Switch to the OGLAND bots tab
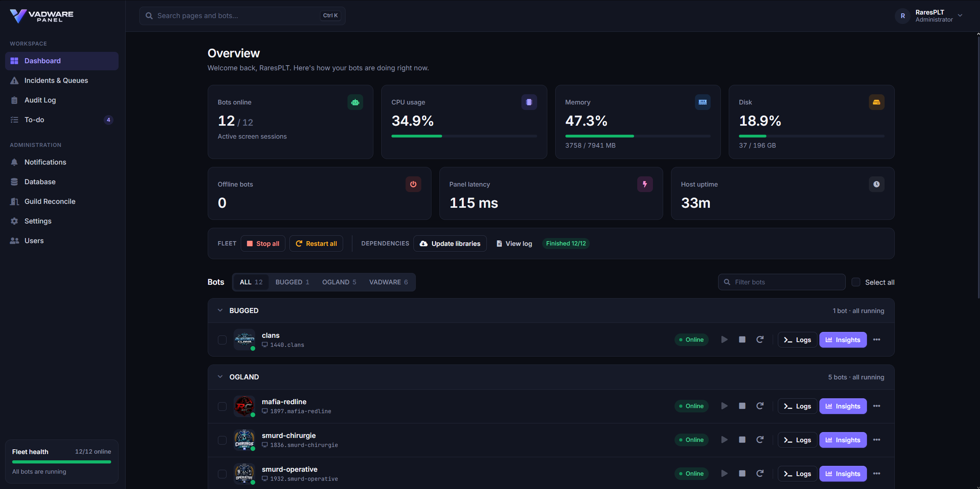 [339, 282]
